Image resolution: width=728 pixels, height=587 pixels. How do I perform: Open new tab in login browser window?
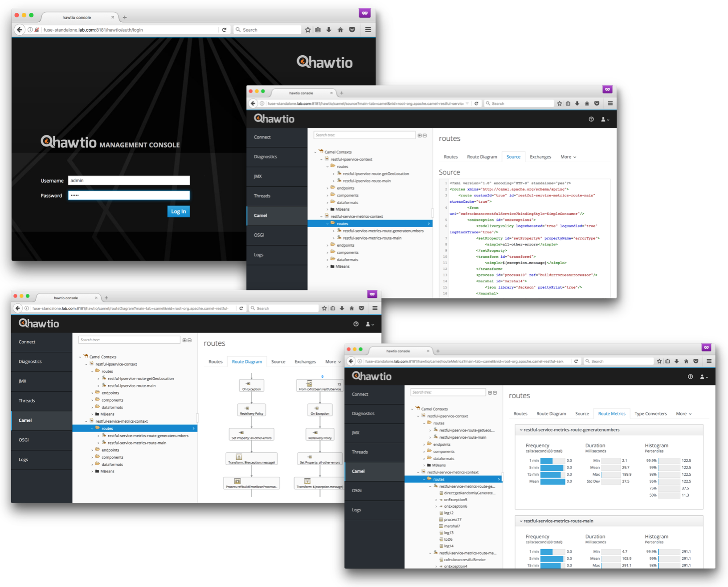(125, 17)
